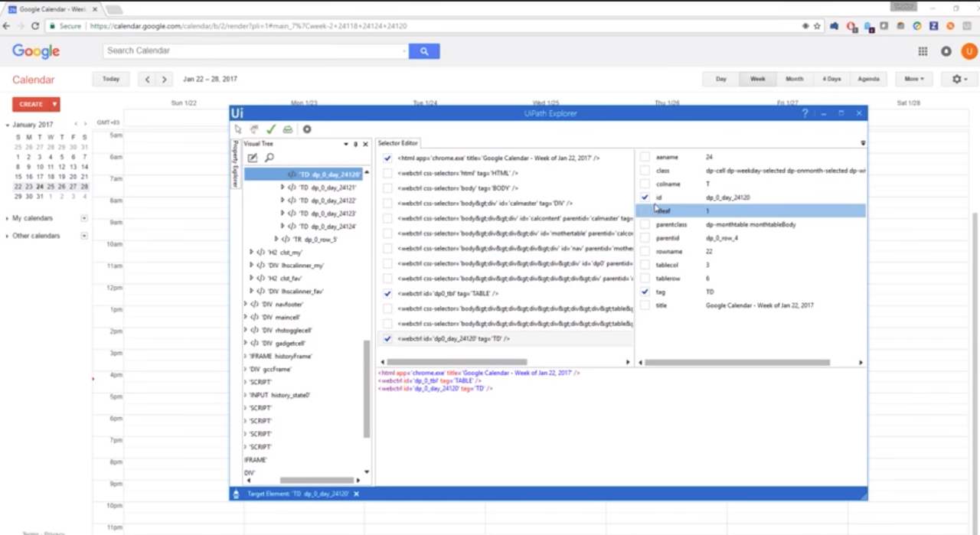
Task: Click the green checkmark validate icon
Action: click(270, 129)
